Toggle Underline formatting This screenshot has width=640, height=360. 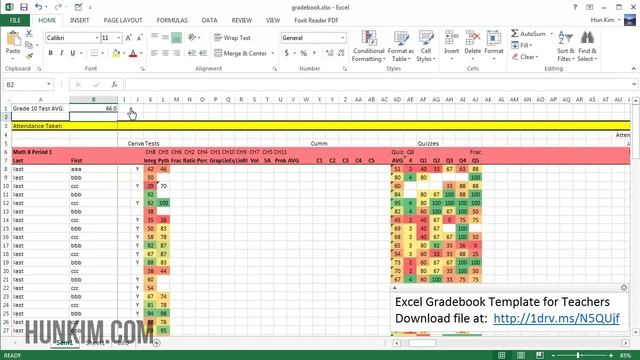pos(73,53)
